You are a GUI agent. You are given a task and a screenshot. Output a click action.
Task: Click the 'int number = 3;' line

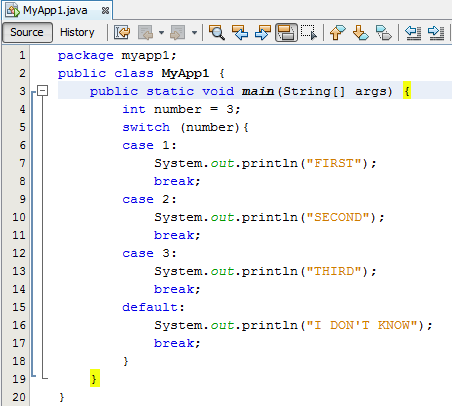[181, 109]
